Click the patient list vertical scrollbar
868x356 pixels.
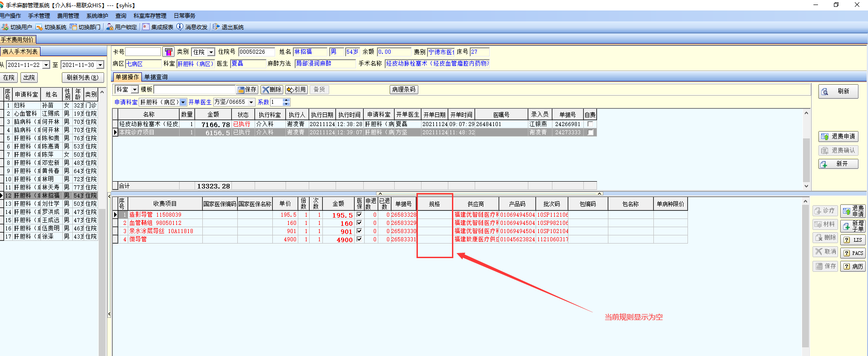102,222
